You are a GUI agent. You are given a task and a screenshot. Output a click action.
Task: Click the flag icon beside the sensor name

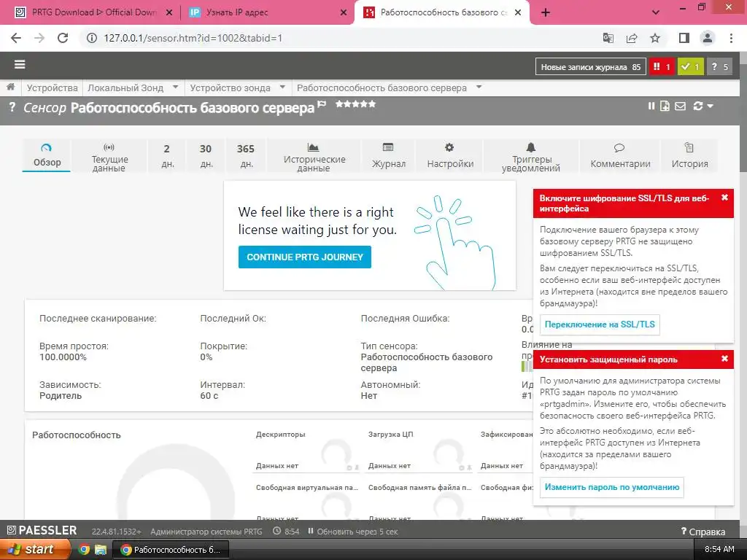pyautogui.click(x=322, y=104)
